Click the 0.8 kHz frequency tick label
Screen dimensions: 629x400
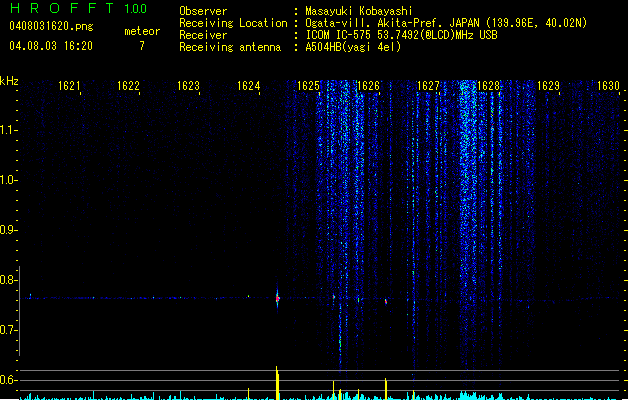tap(8, 280)
